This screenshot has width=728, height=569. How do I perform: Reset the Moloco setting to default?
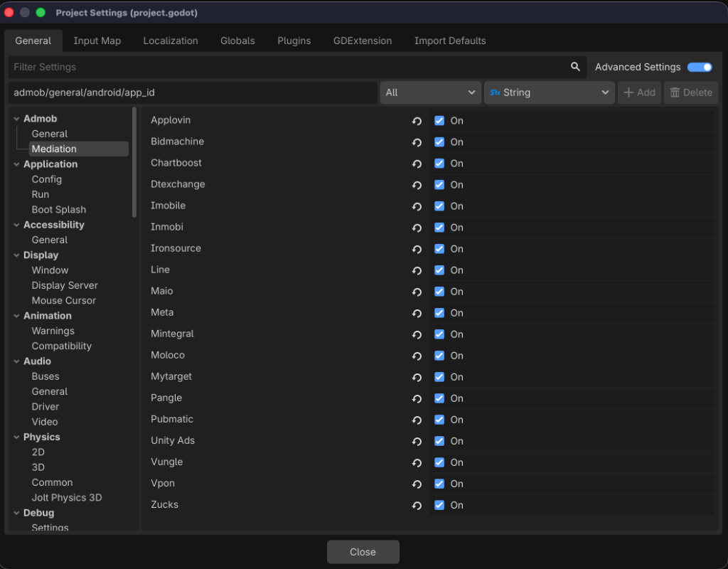(x=417, y=356)
